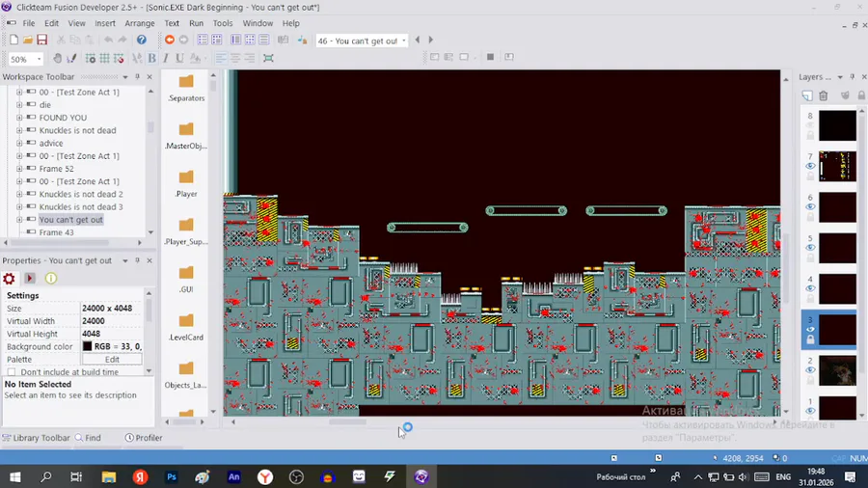This screenshot has width=868, height=488.
Task: Toggle visibility of layer 5
Action: [810, 248]
